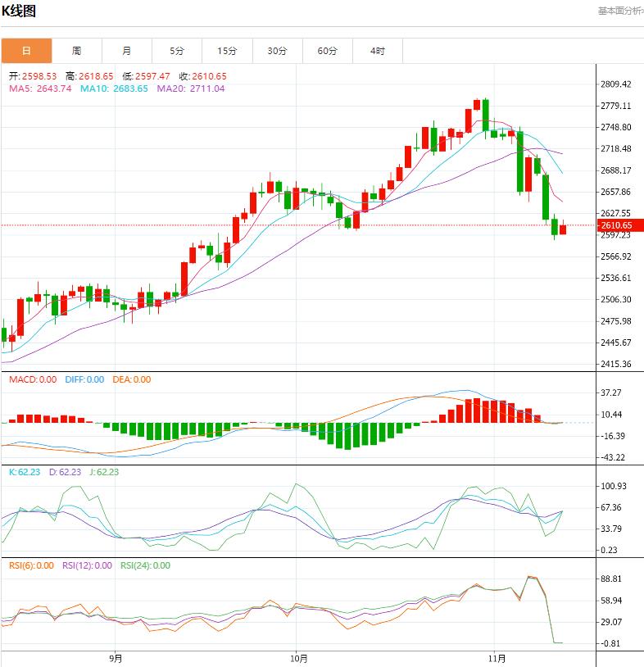This screenshot has width=644, height=667.
Task: Click the MACD indicator label
Action: pos(33,379)
